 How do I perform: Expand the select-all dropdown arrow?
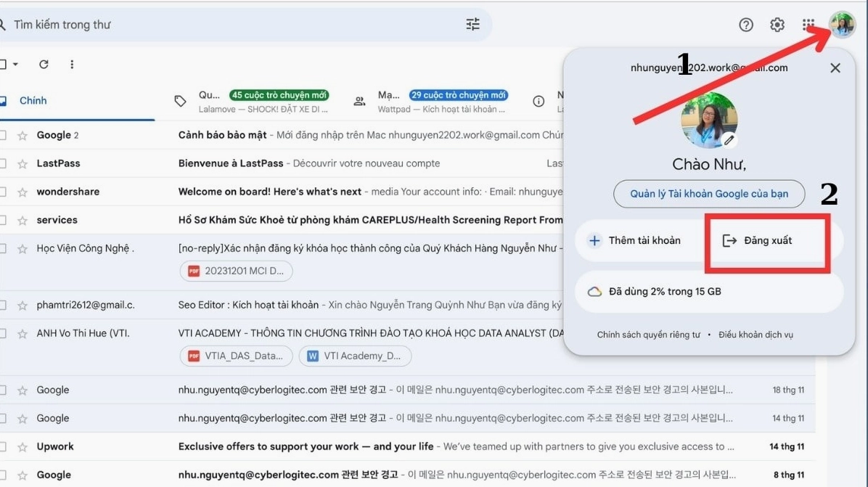click(15, 65)
